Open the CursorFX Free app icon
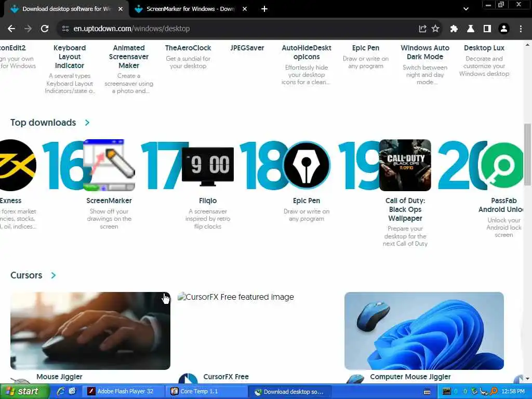This screenshot has width=532, height=399. point(188,379)
